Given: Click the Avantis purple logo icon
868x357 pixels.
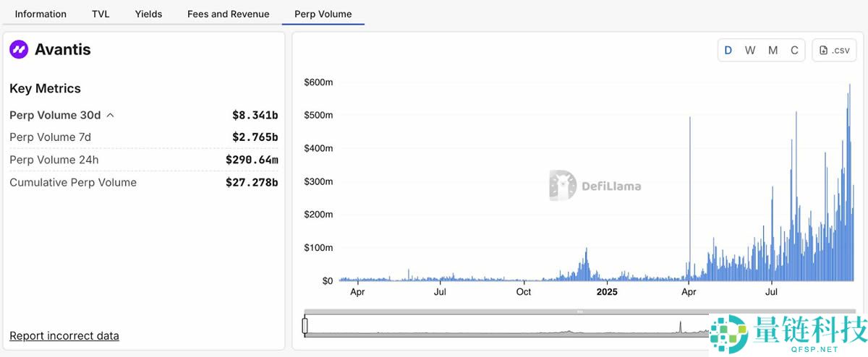Looking at the screenshot, I should (19, 50).
